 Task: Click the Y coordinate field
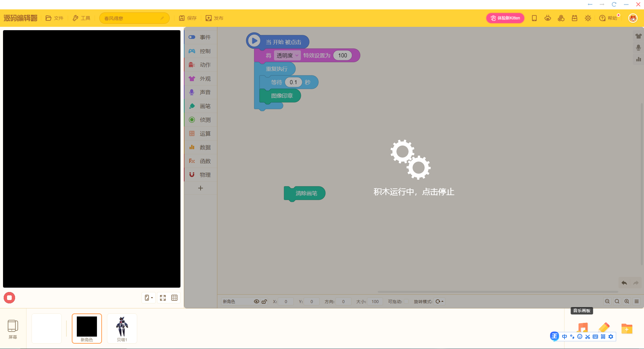(312, 301)
